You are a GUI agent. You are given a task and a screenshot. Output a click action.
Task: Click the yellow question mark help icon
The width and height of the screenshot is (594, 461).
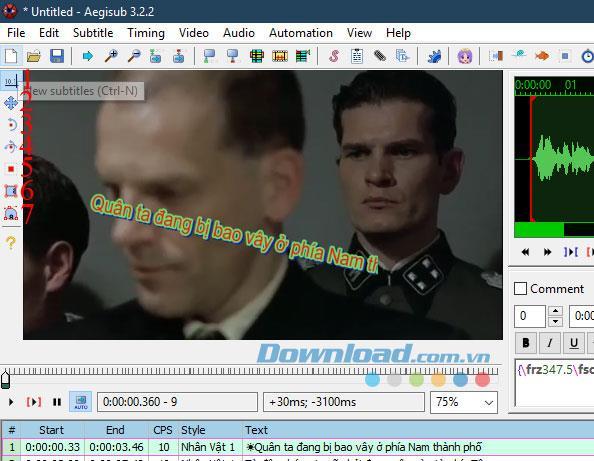[x=11, y=243]
